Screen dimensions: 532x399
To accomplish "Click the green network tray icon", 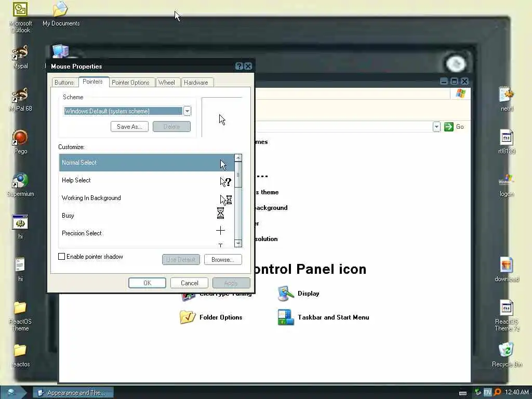I will [x=478, y=392].
